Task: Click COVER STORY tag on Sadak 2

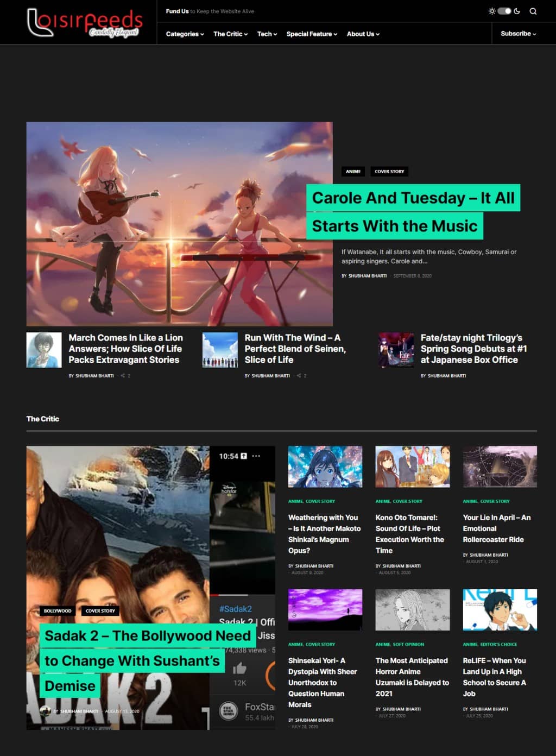Action: [100, 611]
